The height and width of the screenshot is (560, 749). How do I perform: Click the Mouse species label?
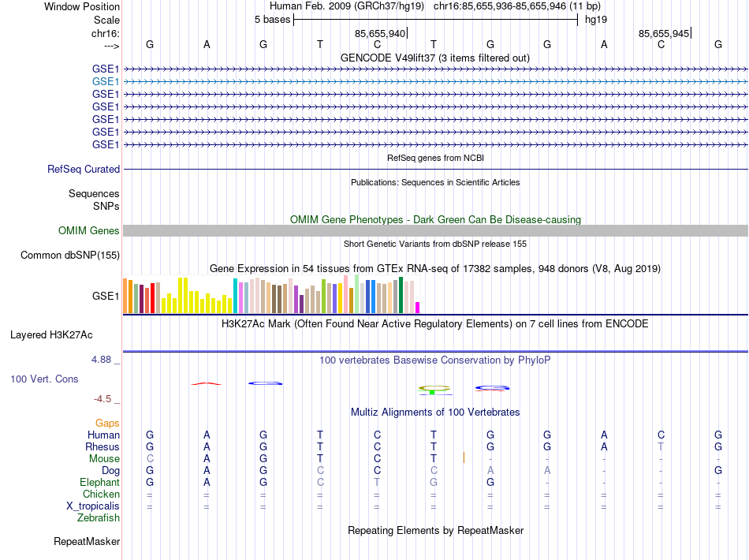point(104,459)
